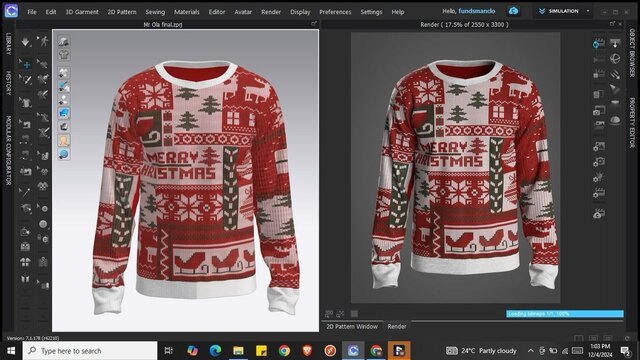Add a directional light with diagonal arrows icon
Viewport: 640px width, 360px height.
[615, 74]
